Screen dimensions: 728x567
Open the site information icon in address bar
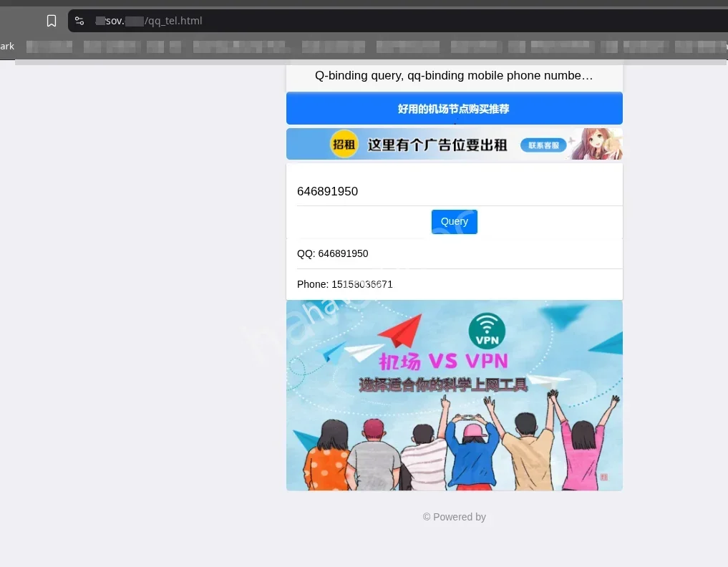[79, 21]
